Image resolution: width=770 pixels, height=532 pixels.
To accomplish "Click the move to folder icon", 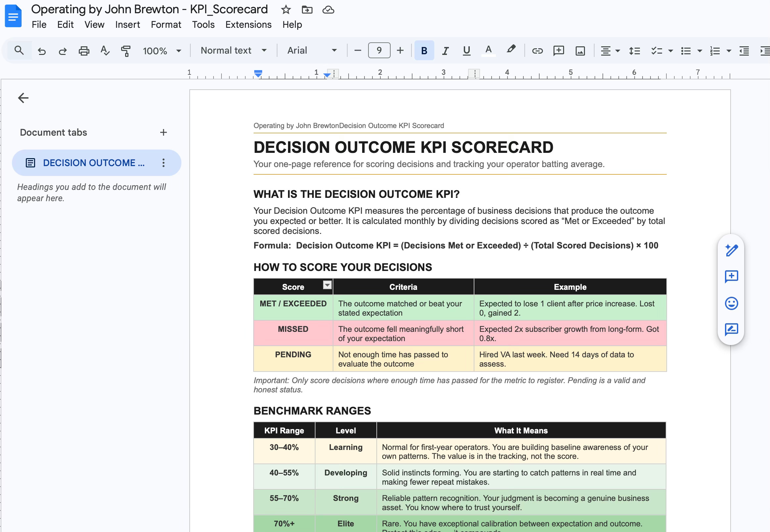I will pyautogui.click(x=307, y=10).
